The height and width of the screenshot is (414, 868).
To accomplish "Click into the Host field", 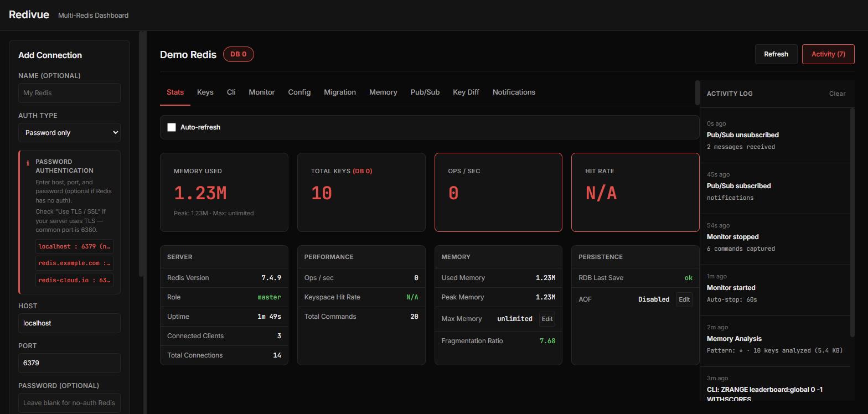I will coord(69,323).
